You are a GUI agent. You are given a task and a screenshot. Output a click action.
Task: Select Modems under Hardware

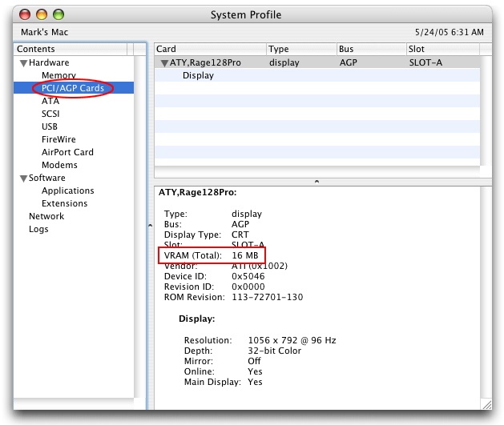(59, 165)
